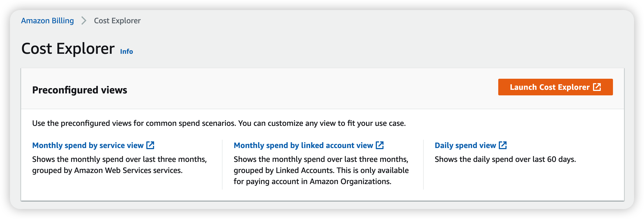Image resolution: width=644 pixels, height=219 pixels.
Task: Click external icon beside service view link
Action: tap(150, 145)
